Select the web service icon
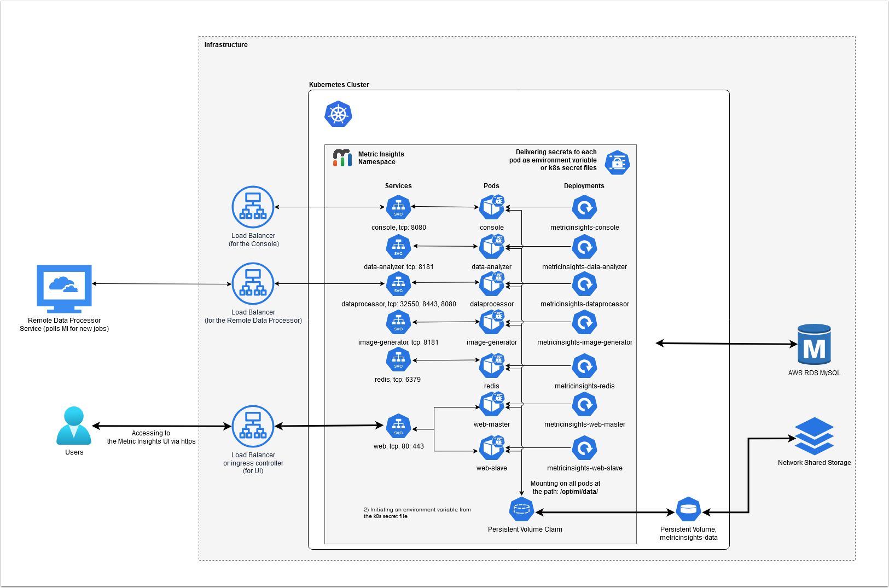Image resolution: width=889 pixels, height=588 pixels. click(398, 426)
